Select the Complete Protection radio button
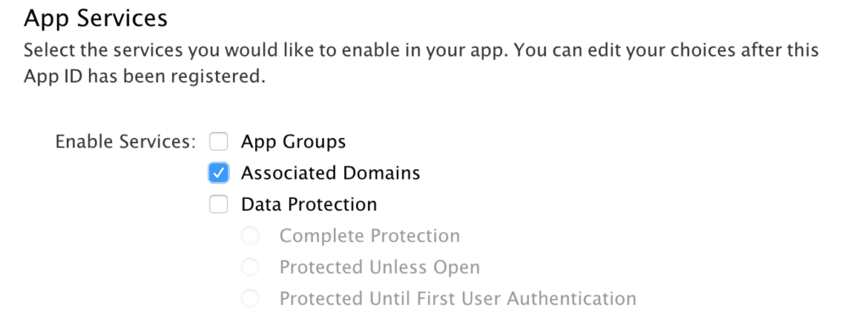Viewport: 868px width, 331px height. (x=250, y=236)
